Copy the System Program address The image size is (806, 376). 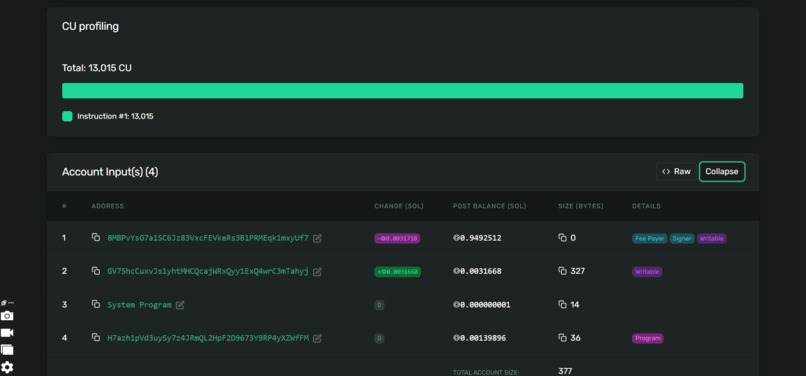click(x=96, y=304)
